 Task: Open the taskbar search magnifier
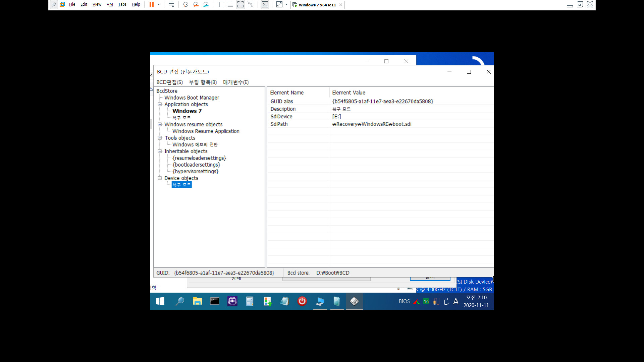click(180, 301)
